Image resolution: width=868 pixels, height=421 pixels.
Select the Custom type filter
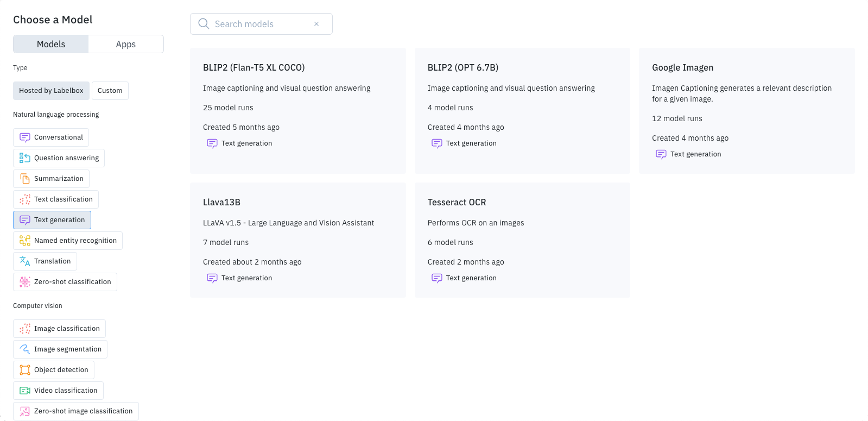tap(110, 91)
